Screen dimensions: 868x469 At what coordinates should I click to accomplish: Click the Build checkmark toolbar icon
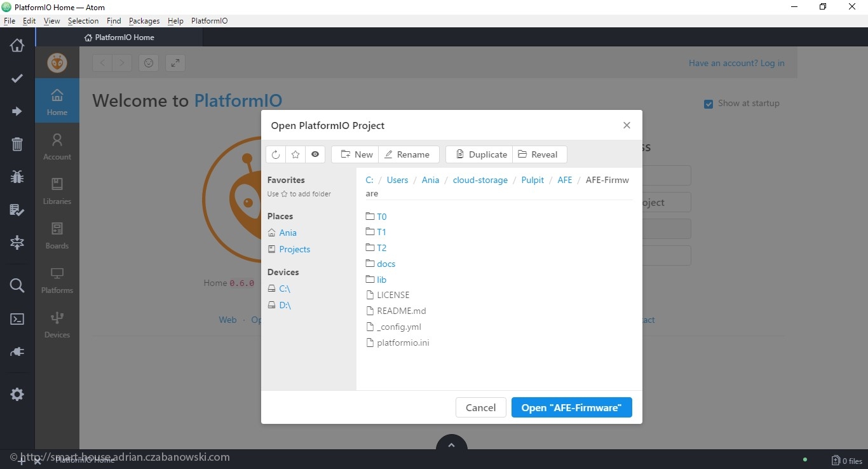17,78
